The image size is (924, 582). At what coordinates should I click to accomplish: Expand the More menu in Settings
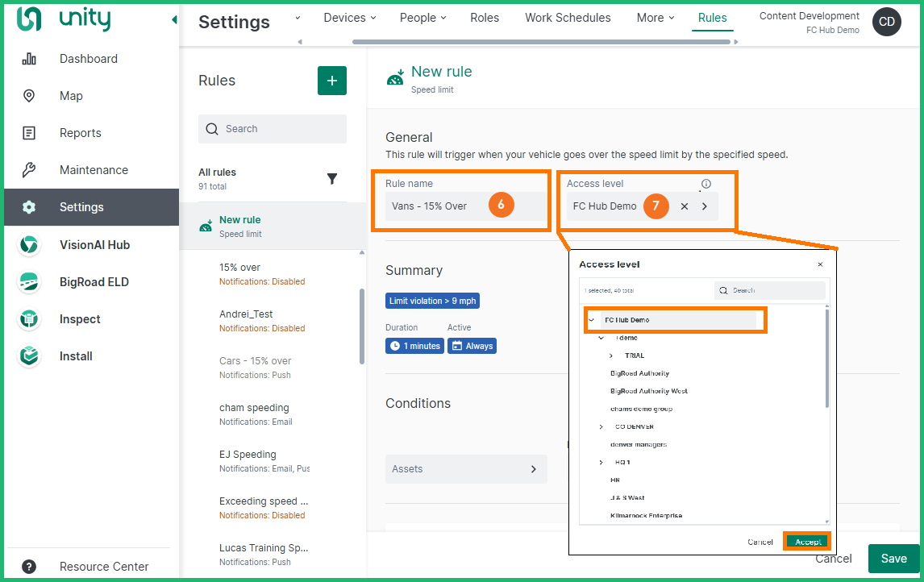click(x=655, y=18)
